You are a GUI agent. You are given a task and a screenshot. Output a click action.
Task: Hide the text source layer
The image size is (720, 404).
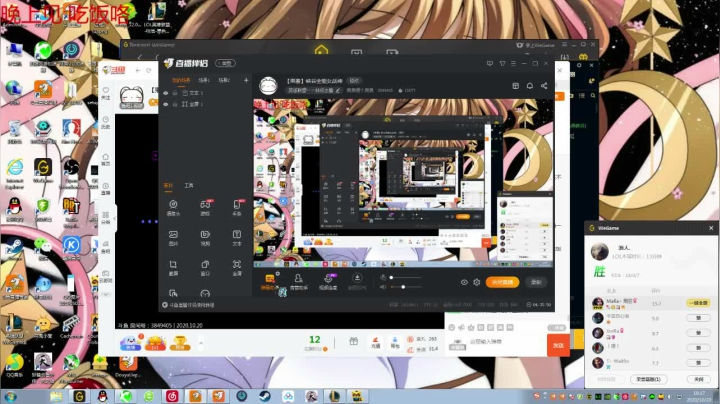[x=166, y=93]
